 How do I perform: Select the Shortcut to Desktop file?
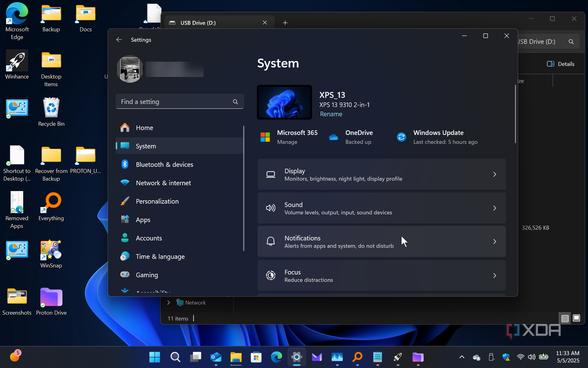(x=17, y=164)
